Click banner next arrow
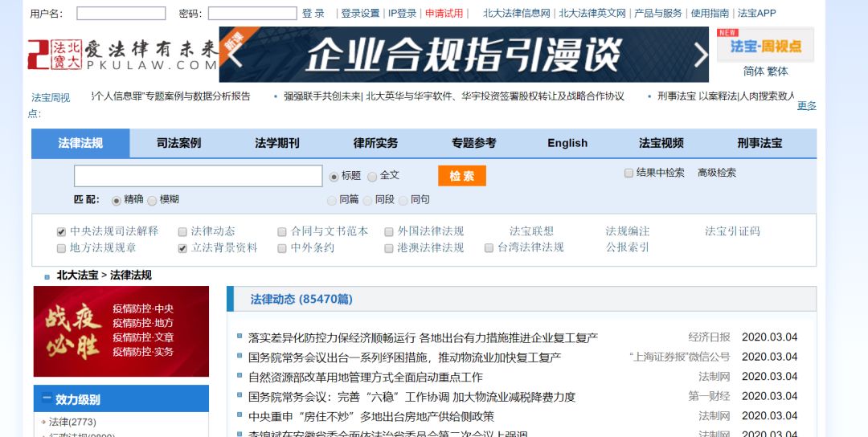The width and height of the screenshot is (868, 437). (x=700, y=55)
